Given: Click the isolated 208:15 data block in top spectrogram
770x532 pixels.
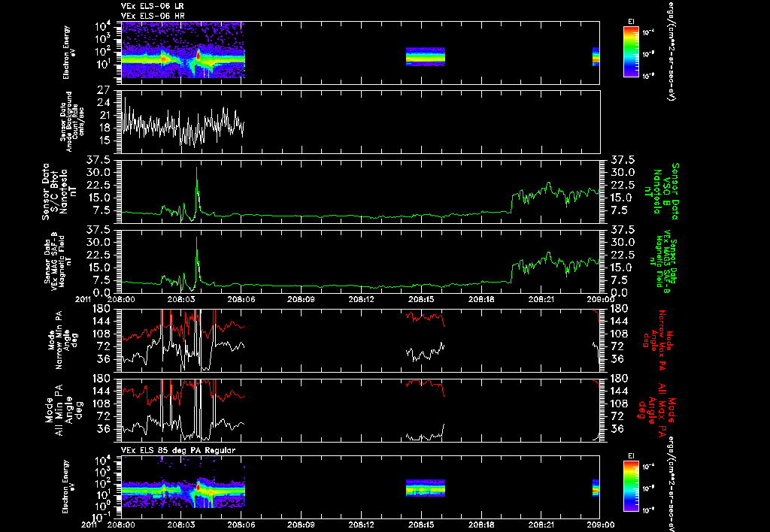Looking at the screenshot, I should pyautogui.click(x=426, y=56).
